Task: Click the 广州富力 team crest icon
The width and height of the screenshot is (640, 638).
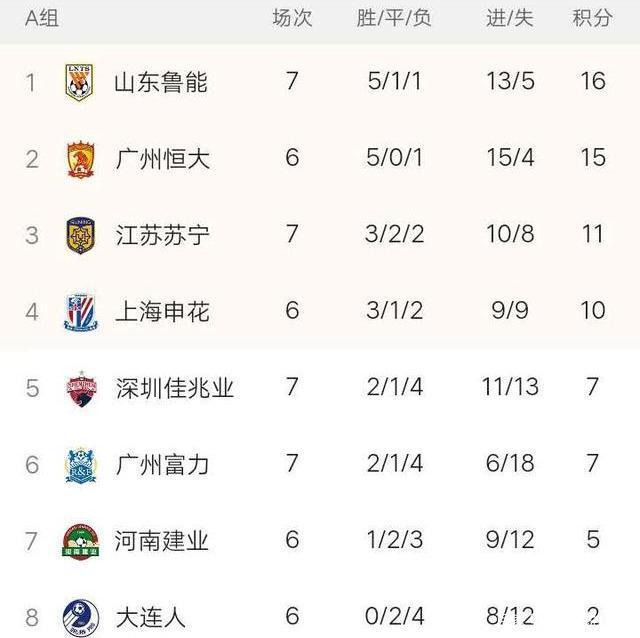Action: click(x=80, y=464)
